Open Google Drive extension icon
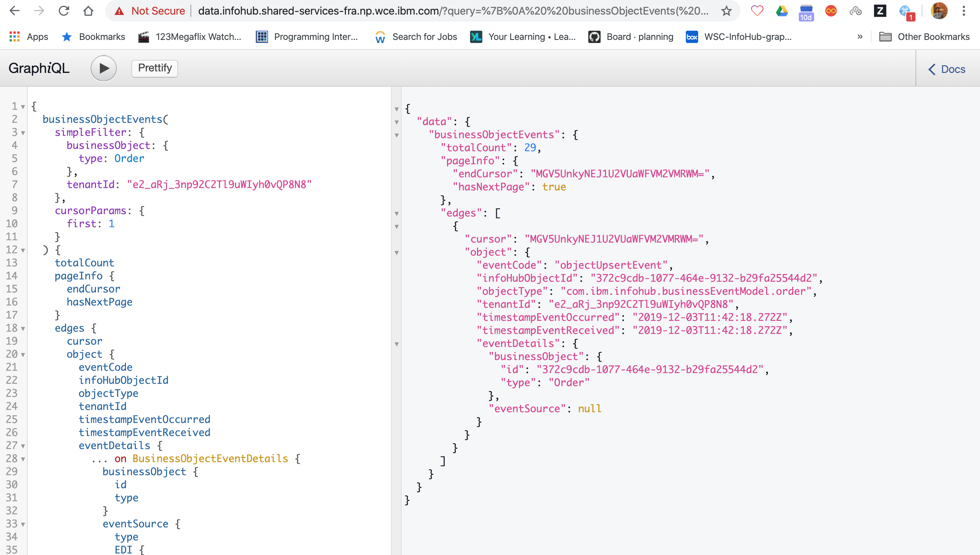Screen dimensions: 980x555 pos(782,11)
